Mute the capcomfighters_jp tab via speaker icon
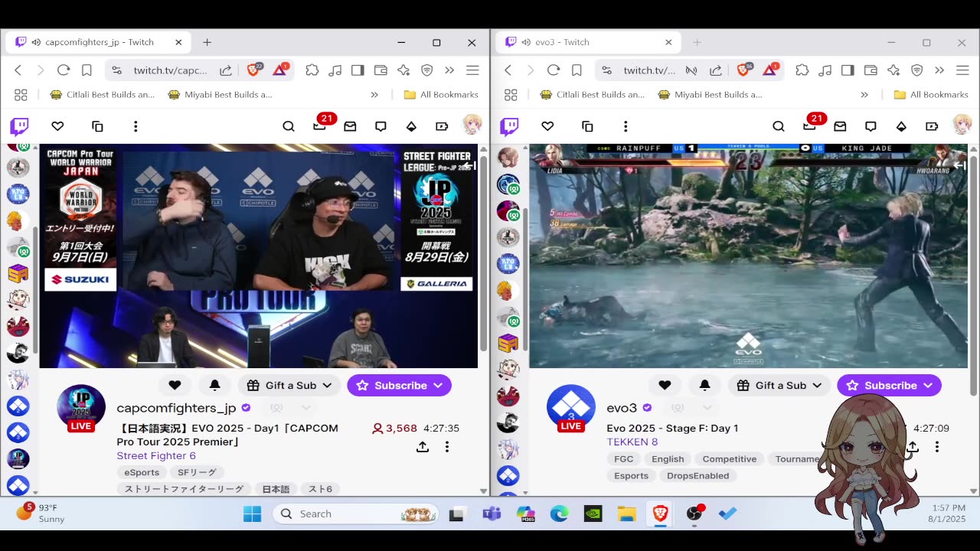 click(x=36, y=42)
